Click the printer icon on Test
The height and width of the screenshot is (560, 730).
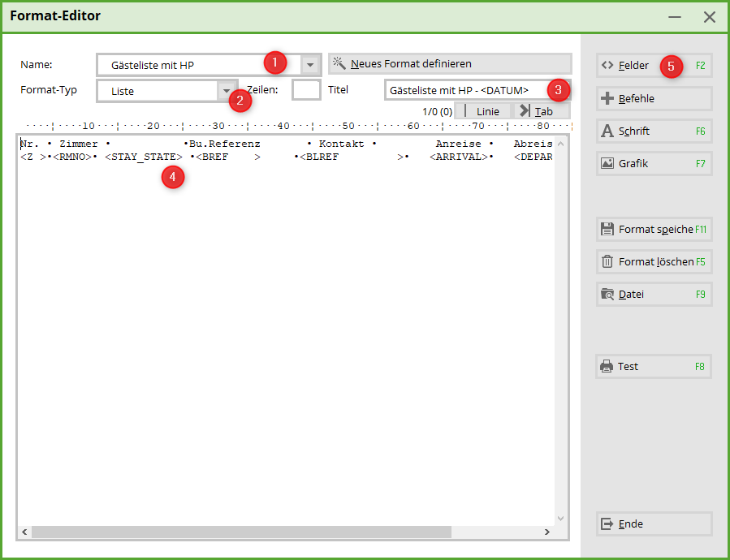point(607,366)
